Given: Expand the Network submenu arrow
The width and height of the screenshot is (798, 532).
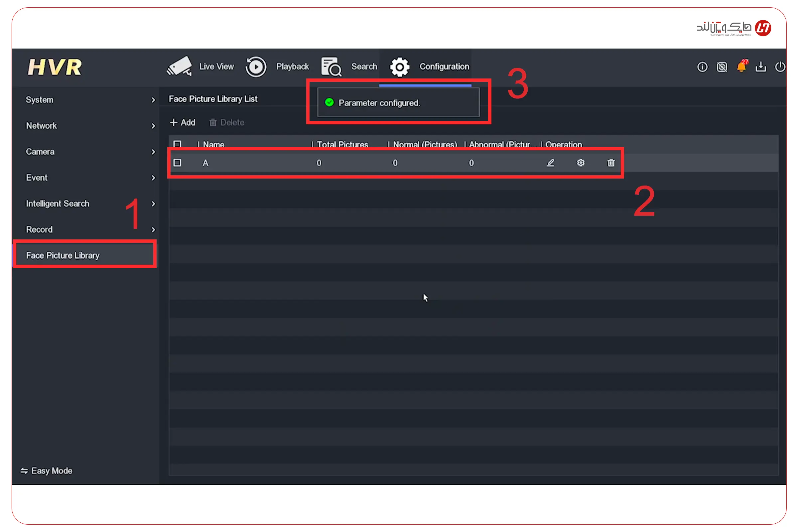Looking at the screenshot, I should (153, 126).
